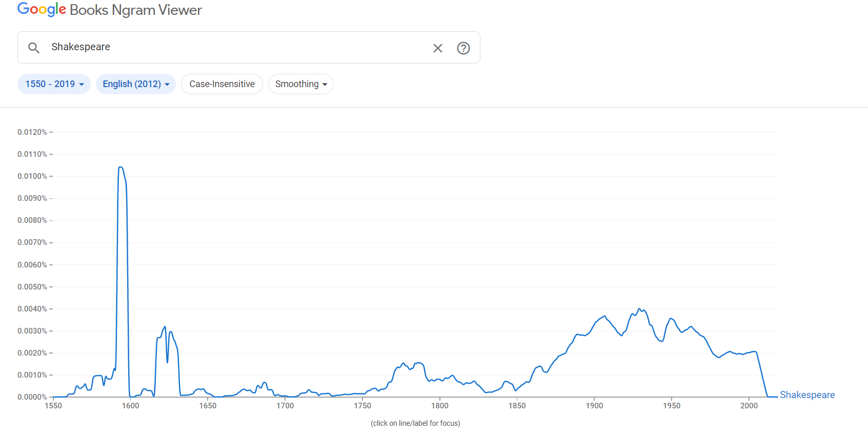Click the search magnifier icon
The width and height of the screenshot is (868, 435).
34,48
